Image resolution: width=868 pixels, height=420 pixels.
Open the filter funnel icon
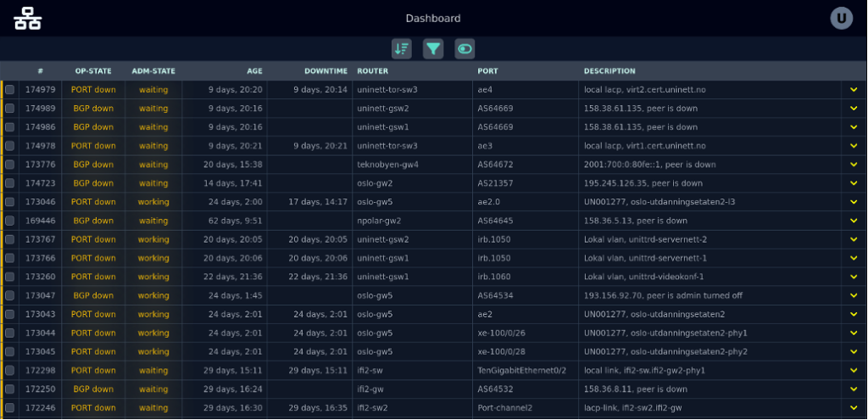click(433, 49)
